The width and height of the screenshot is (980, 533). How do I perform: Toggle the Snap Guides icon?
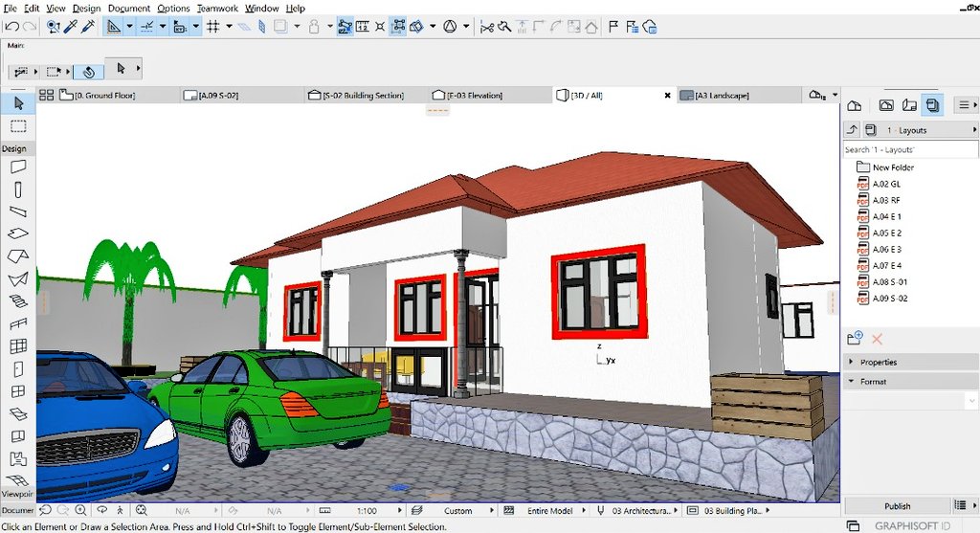146,27
